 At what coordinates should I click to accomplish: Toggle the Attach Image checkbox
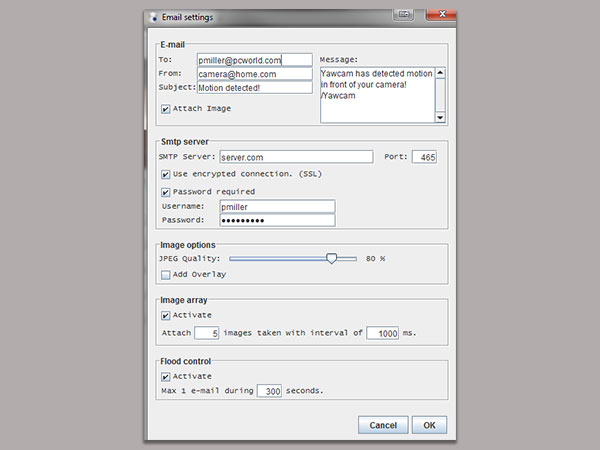click(x=166, y=108)
